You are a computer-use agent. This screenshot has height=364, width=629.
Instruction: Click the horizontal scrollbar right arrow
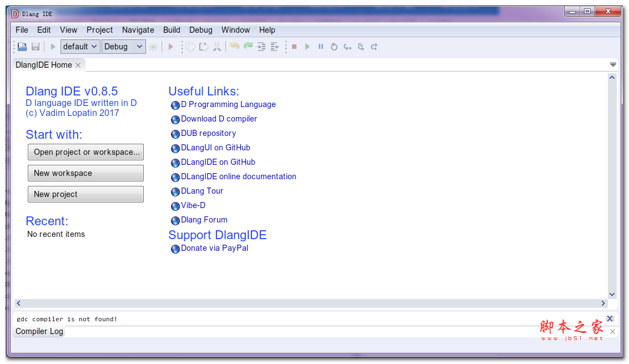pyautogui.click(x=603, y=303)
